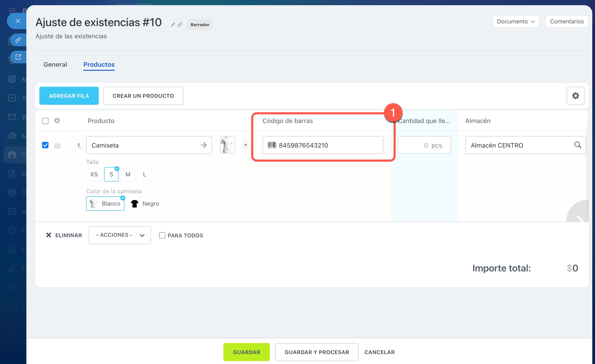
Task: Uncheck the Camiseta row checkbox
Action: (45, 145)
